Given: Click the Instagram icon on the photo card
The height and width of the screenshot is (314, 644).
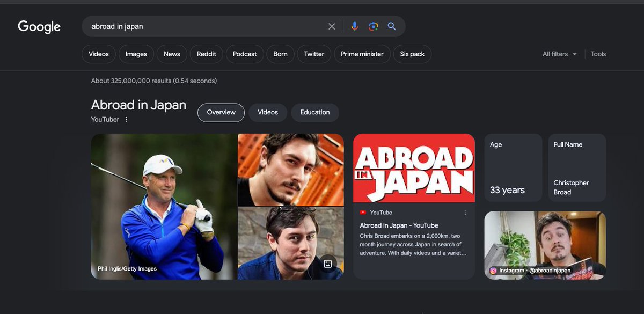Looking at the screenshot, I should pos(493,271).
